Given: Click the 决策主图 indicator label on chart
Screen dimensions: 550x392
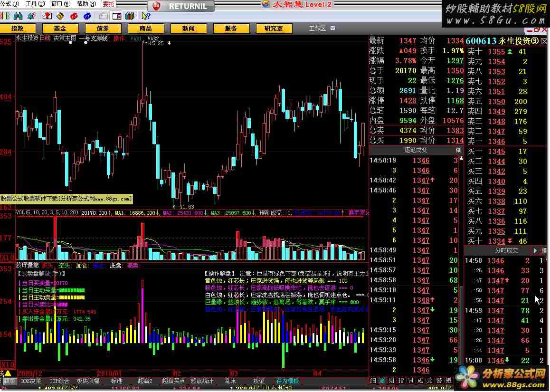Looking at the screenshot, I should 65,38.
